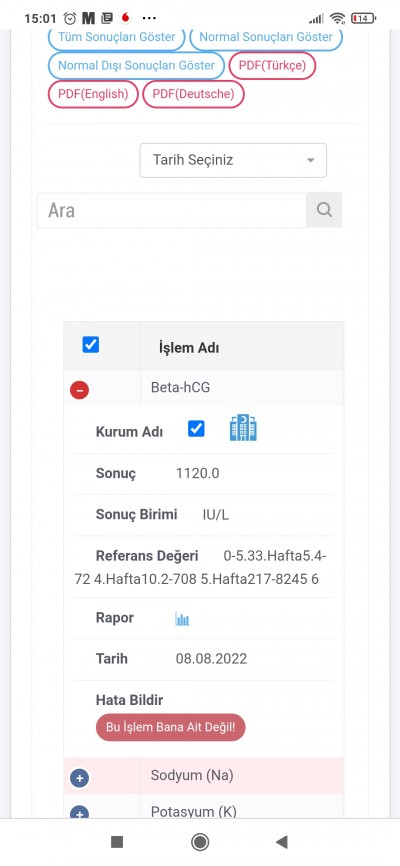This screenshot has width=400, height=866.
Task: Collapse the Beta-hCG row with minus icon
Action: pos(80,390)
